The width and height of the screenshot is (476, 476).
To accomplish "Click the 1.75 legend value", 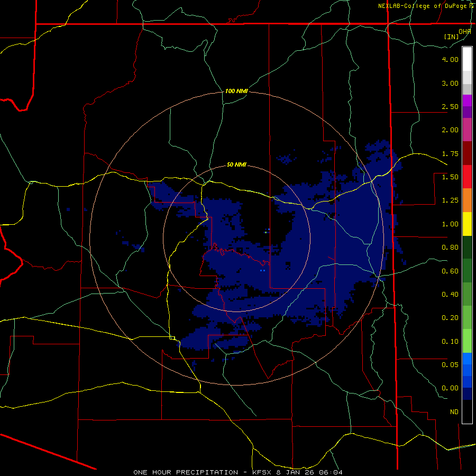I will point(450,153).
